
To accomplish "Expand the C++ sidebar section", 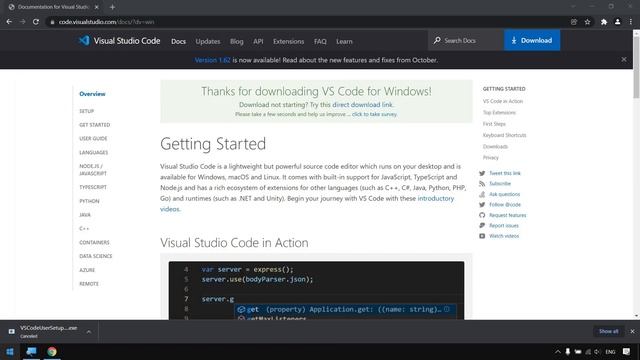I will [x=84, y=229].
